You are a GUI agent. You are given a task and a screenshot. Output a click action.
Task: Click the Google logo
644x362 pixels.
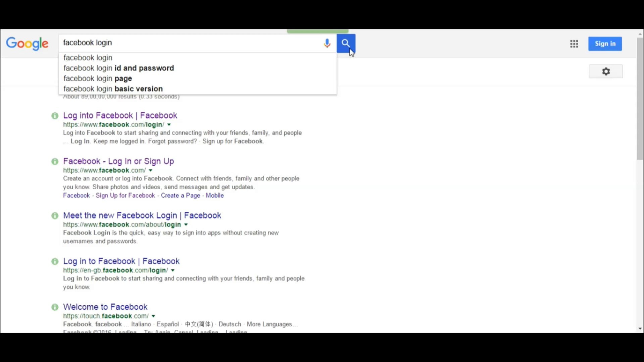(27, 44)
